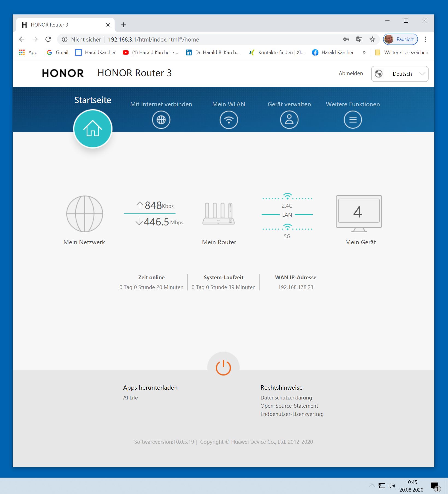Click the Chrome forward arrow
448x494 pixels.
[35, 39]
